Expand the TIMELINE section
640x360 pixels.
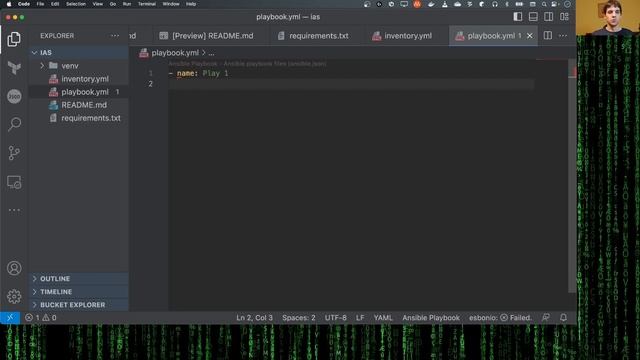[x=78, y=292]
